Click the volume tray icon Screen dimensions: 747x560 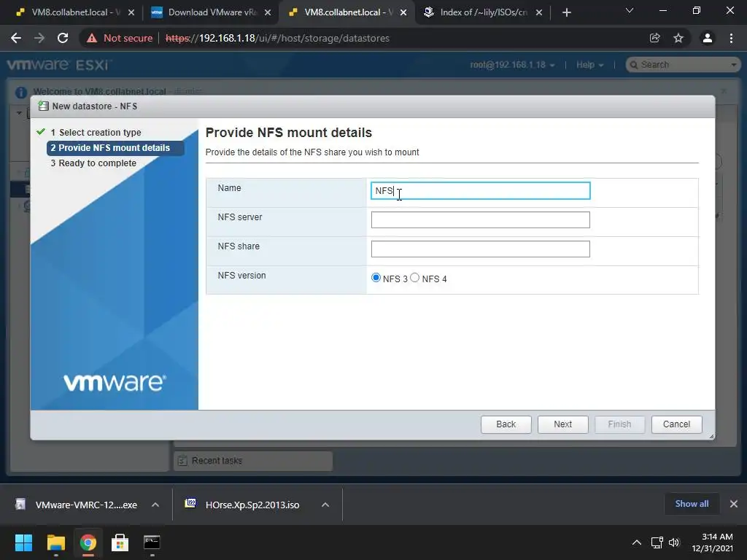coord(674,542)
